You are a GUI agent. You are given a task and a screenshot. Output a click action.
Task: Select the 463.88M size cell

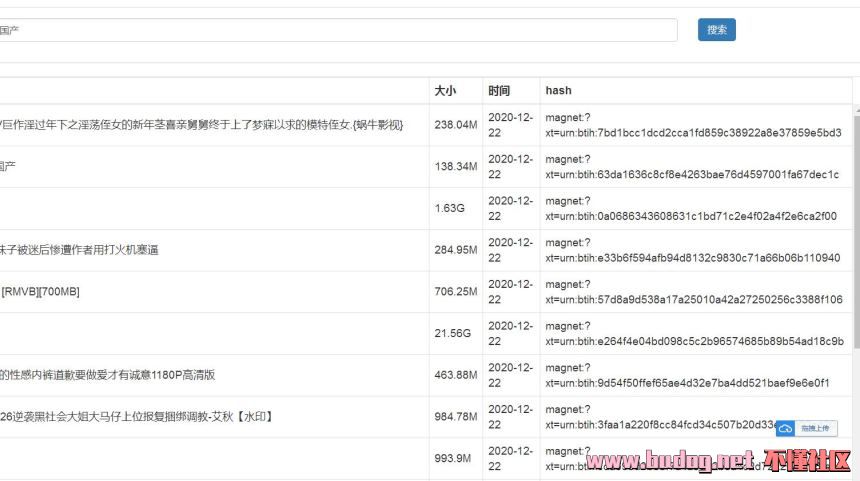[456, 375]
